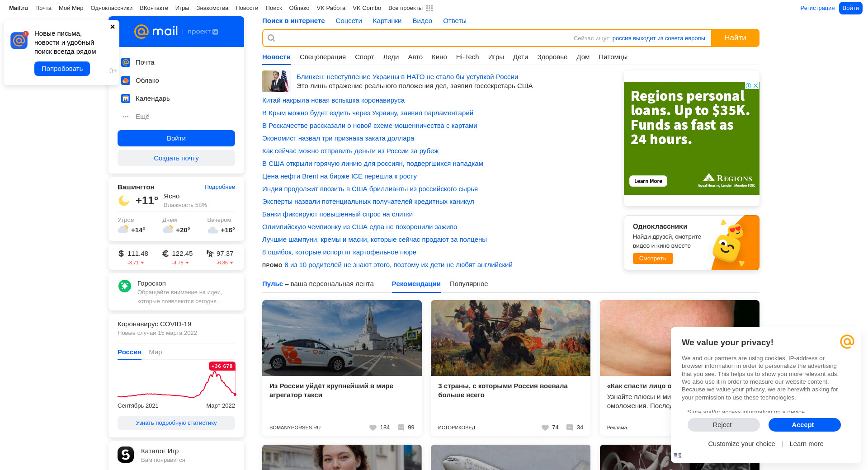
Task: Open headline Цена нефти Brent на бирже ICE
Action: click(340, 176)
